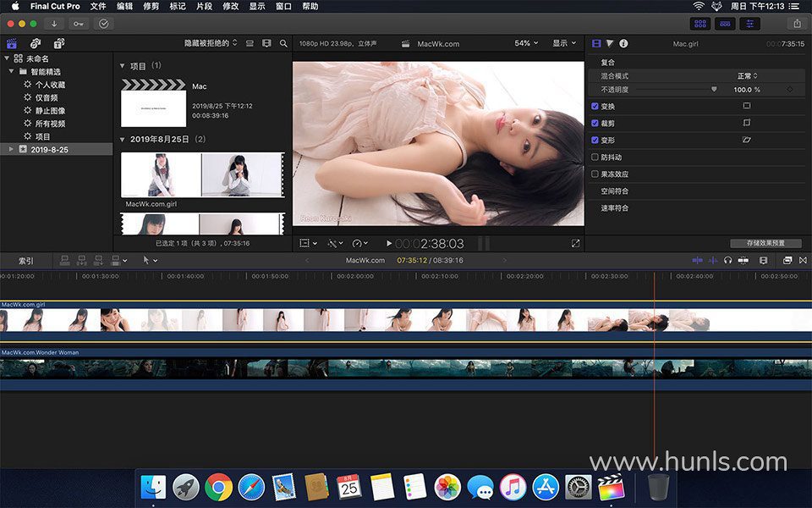812x508 pixels.
Task: Open the photos and audio sidebar
Action: click(36, 43)
